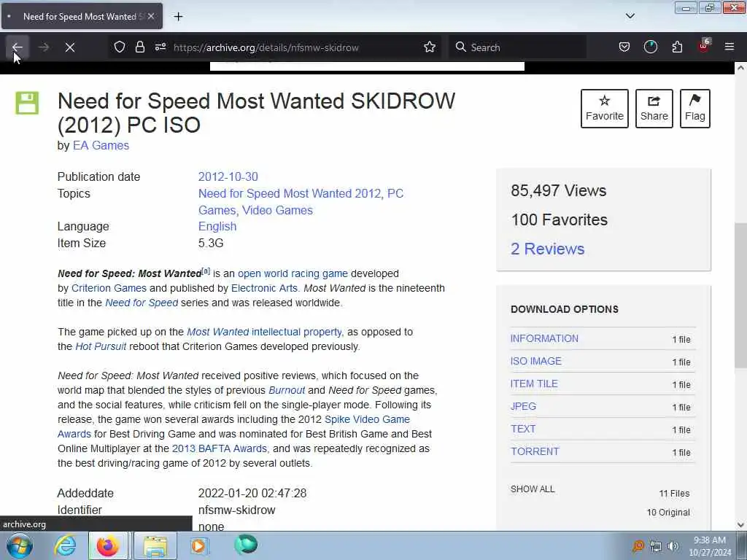The height and width of the screenshot is (560, 747).
Task: Click the page vertical scrollbar thumb
Action: tap(740, 295)
